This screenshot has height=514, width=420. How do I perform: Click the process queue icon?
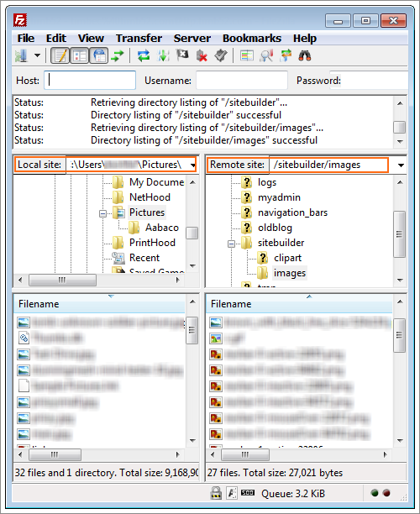(x=163, y=55)
